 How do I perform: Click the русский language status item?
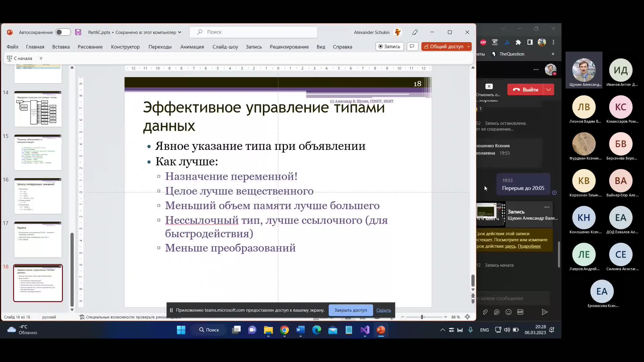tap(49, 317)
